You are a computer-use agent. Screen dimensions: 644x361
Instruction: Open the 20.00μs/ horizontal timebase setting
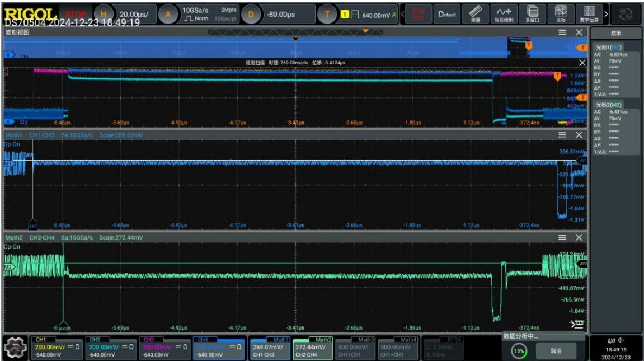click(x=134, y=15)
